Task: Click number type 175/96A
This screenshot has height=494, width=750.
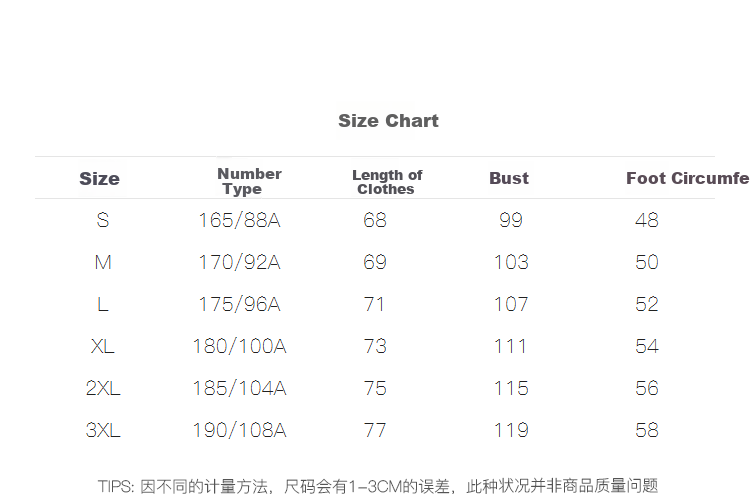Action: [x=239, y=304]
